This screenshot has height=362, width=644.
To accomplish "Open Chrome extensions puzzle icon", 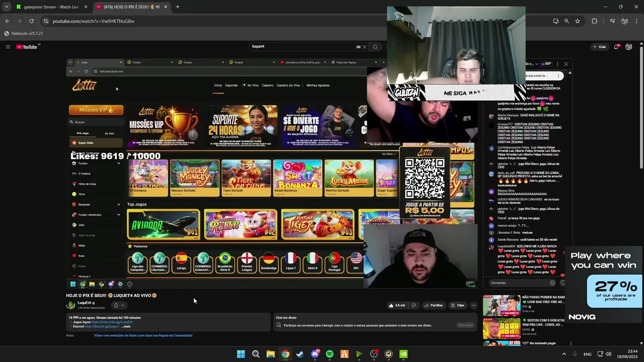I will click(x=595, y=21).
